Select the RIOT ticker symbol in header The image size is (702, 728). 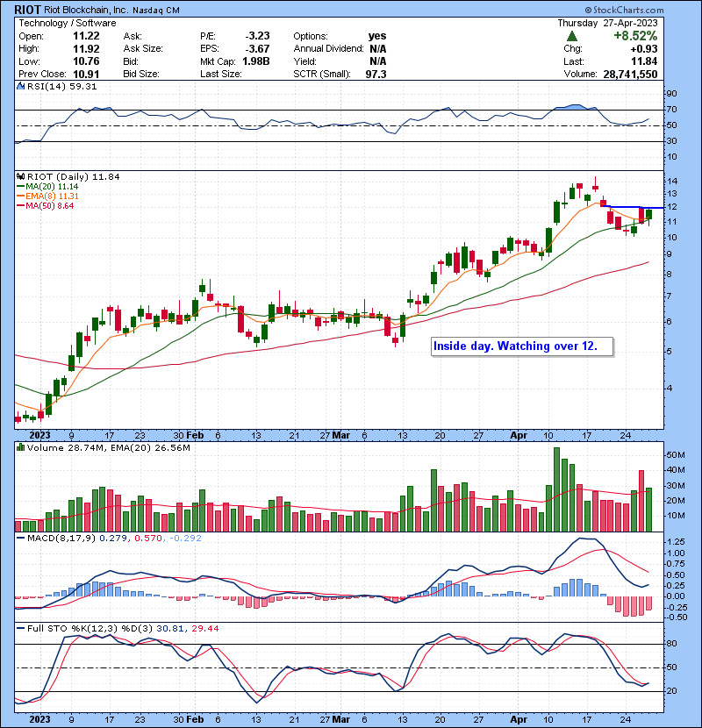coord(27,10)
